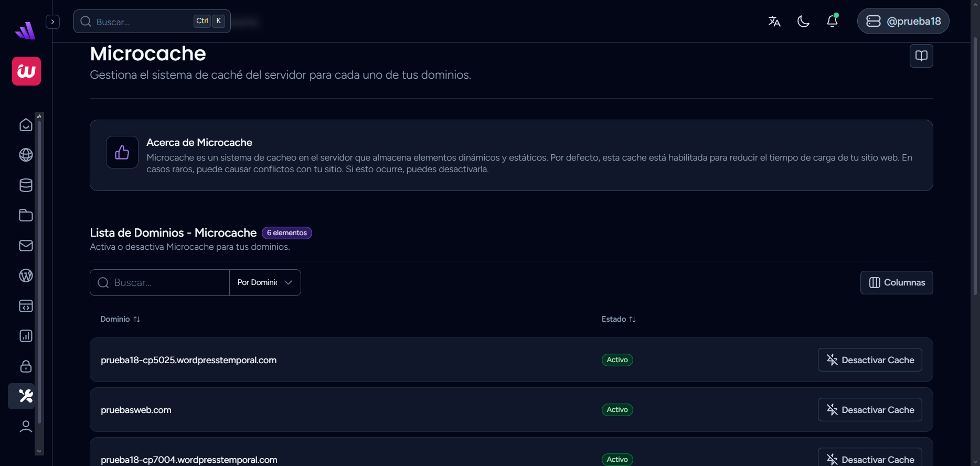The width and height of the screenshot is (980, 466).
Task: Open the documentation book icon button
Action: point(921,56)
